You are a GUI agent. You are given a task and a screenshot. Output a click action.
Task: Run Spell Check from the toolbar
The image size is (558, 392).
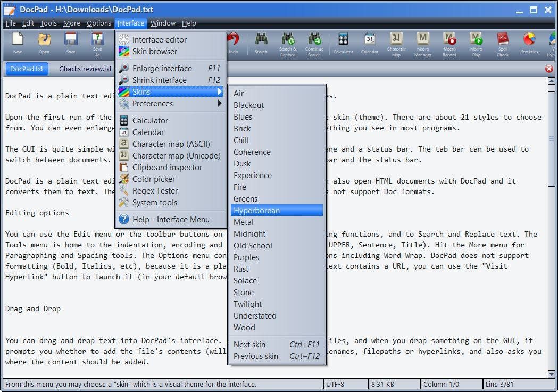coord(503,44)
